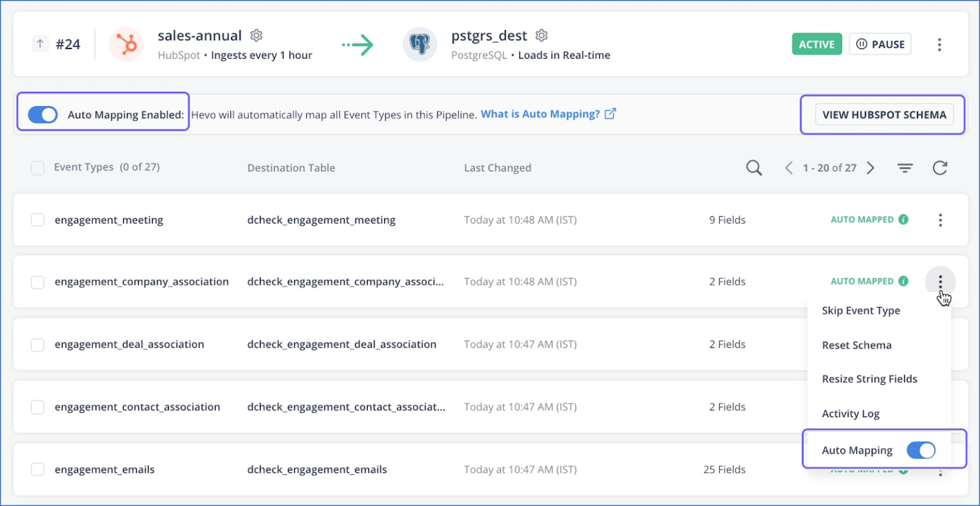Go to the next page of Event Types
Image resolution: width=980 pixels, height=506 pixels.
(x=870, y=167)
